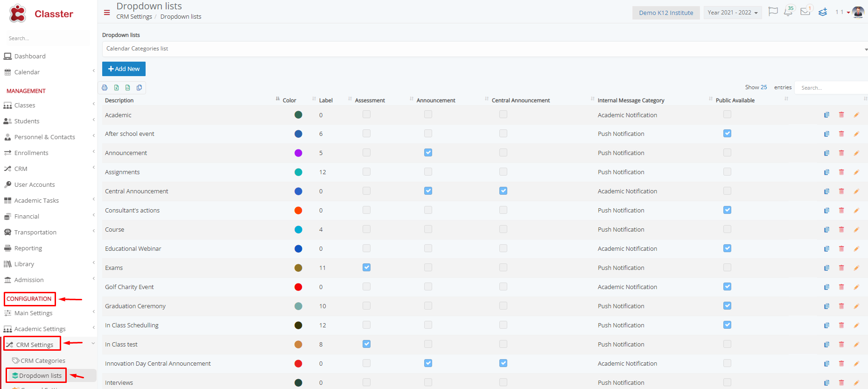Expand the Personnel & Contacts menu
868x389 pixels.
pyautogui.click(x=49, y=137)
